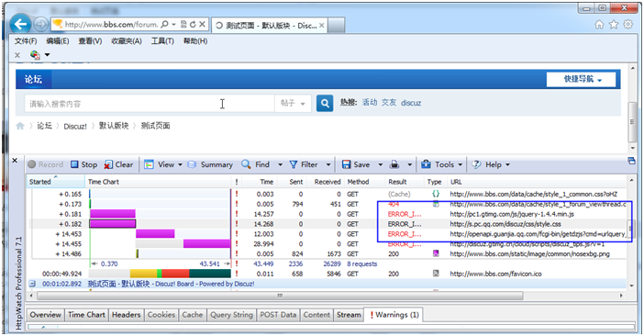
Task: Click the Discuz! breadcrumb link
Action: (x=75, y=126)
